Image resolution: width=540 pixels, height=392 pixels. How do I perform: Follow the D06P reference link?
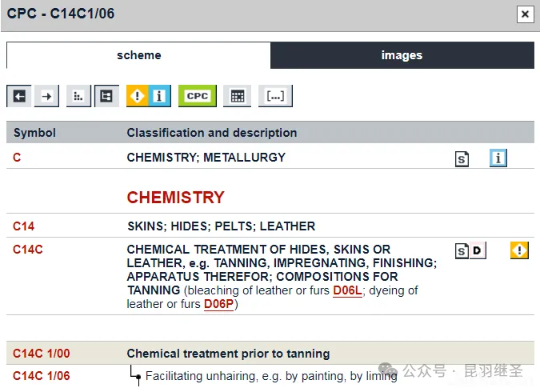click(218, 304)
